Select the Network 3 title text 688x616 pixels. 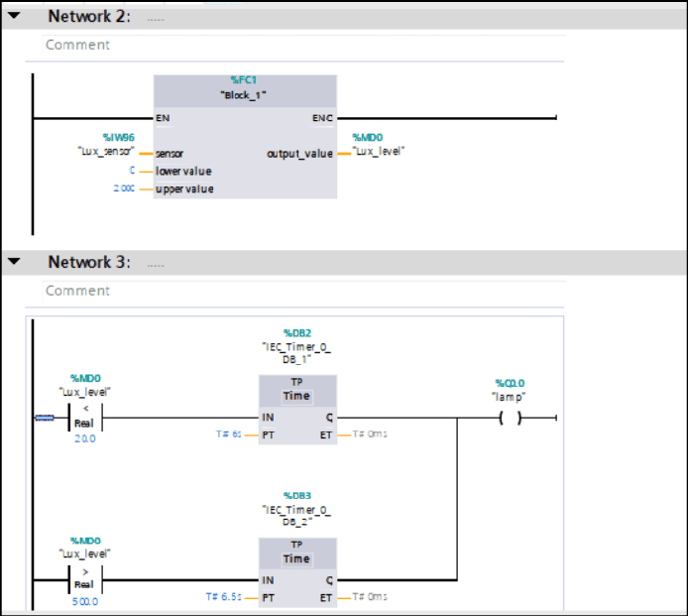pyautogui.click(x=89, y=262)
